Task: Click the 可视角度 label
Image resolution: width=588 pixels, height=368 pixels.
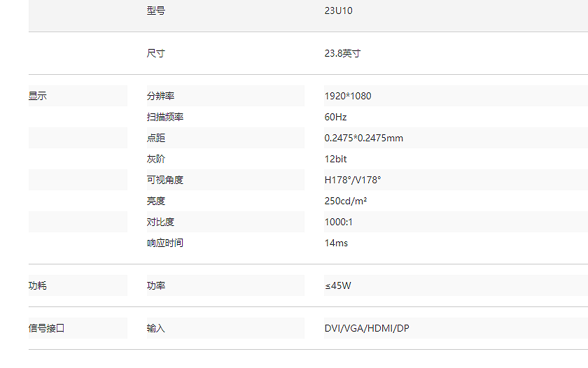Action: [x=165, y=180]
